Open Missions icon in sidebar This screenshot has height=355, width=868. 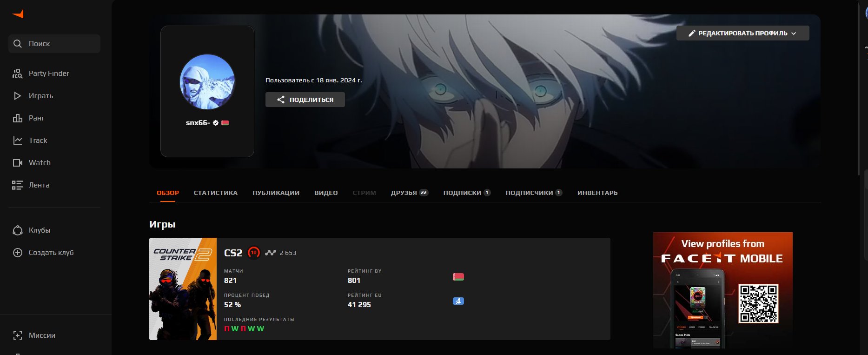[x=17, y=335]
